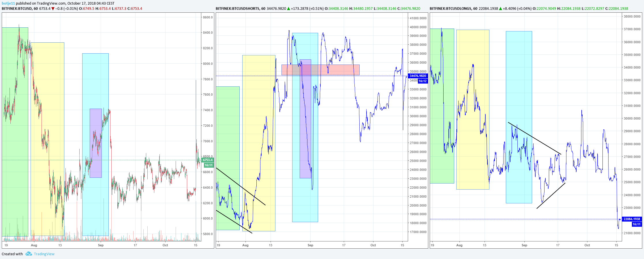Select the BITFINEX:BTCUSDSHORTS, 60 chart title

pos(241,9)
